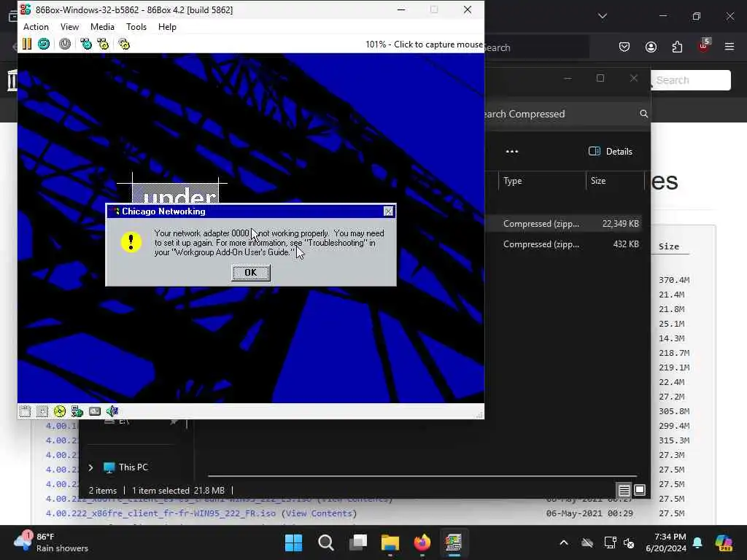Click OK in Chicago Networking dialog
The image size is (747, 560).
[x=251, y=273]
